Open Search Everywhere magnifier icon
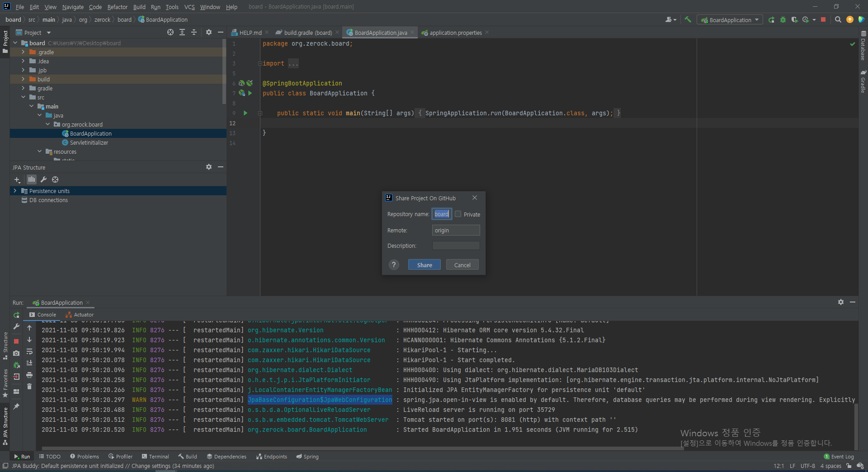Viewport: 868px width, 472px height. click(x=838, y=19)
